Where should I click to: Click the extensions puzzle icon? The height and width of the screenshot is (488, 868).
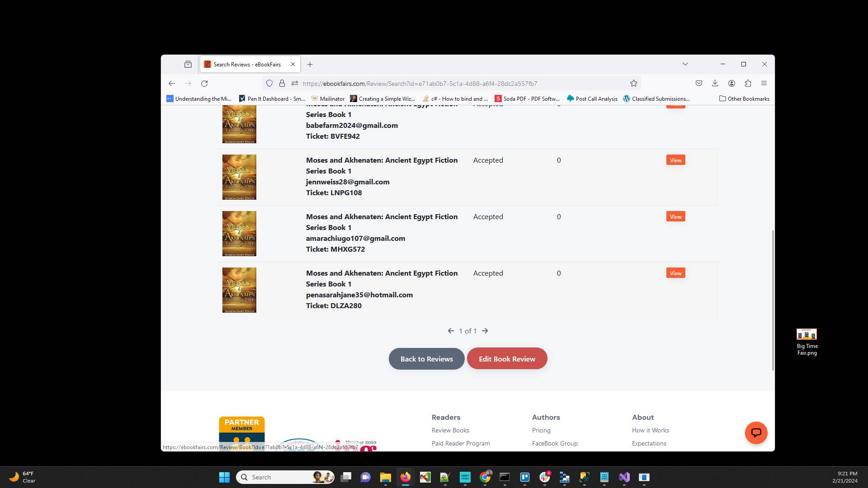click(x=748, y=83)
